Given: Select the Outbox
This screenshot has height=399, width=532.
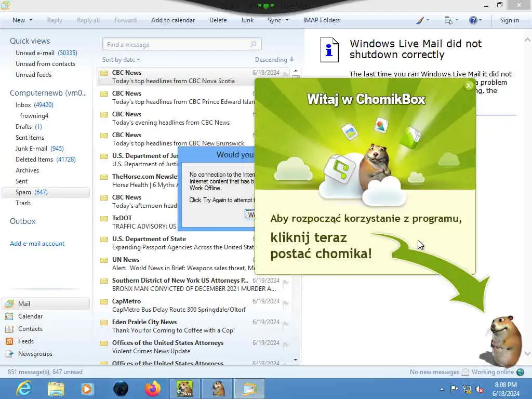Looking at the screenshot, I should (x=23, y=221).
